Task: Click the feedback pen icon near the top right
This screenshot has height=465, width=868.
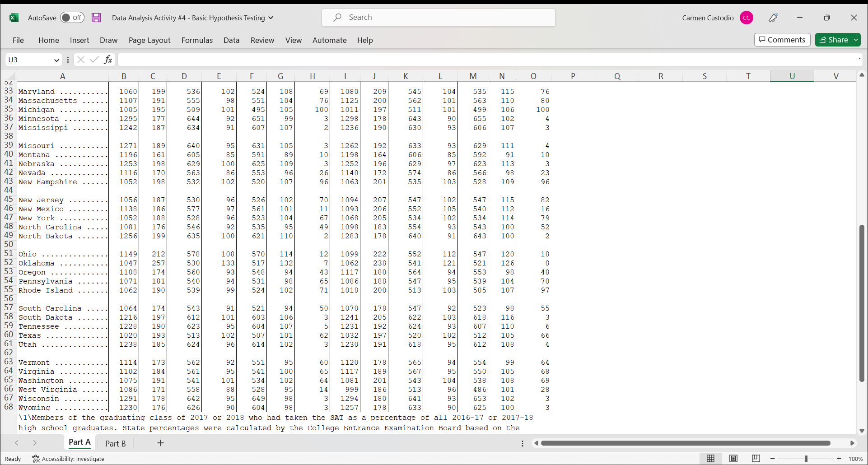Action: 773,18
